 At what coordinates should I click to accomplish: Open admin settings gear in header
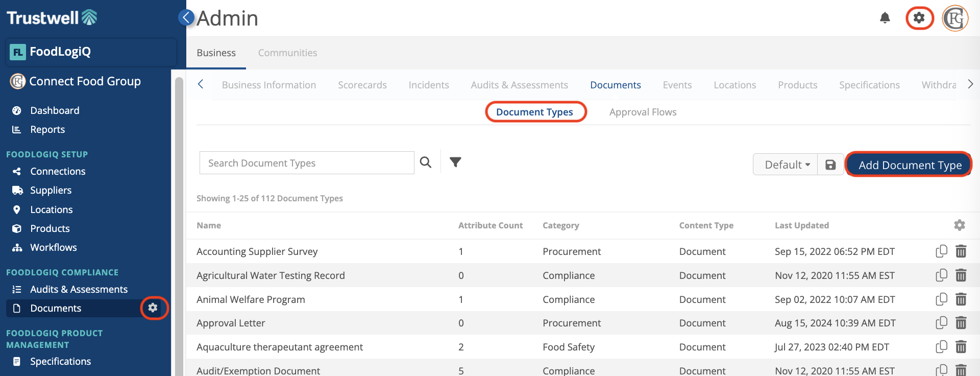919,18
